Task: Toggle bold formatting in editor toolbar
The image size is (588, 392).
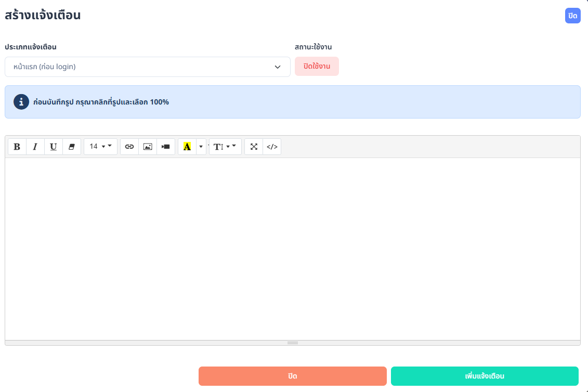Action: (17, 147)
